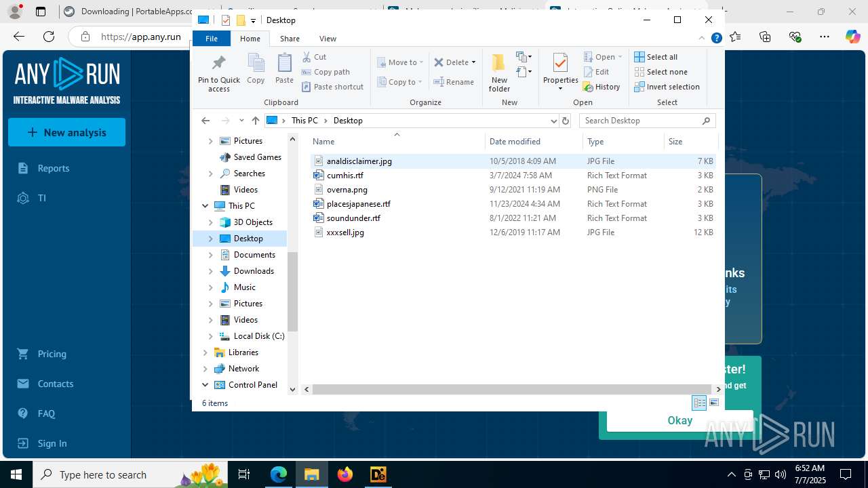Click Okay button in browser page

tap(679, 420)
